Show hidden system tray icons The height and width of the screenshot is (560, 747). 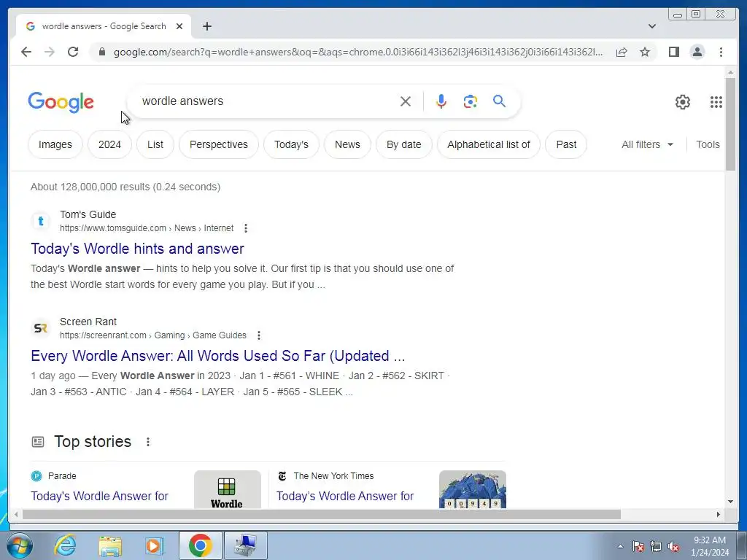click(620, 547)
